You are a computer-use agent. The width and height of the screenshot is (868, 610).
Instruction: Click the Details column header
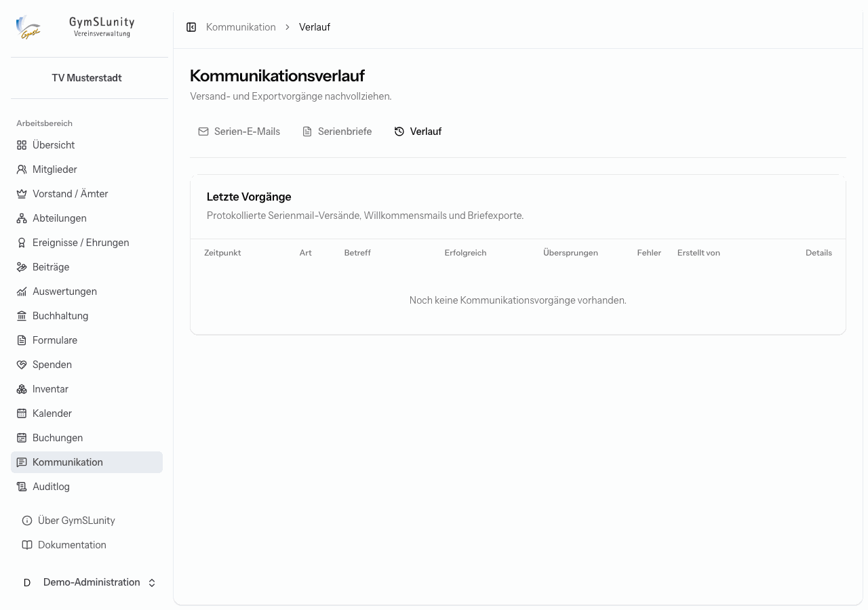point(818,253)
